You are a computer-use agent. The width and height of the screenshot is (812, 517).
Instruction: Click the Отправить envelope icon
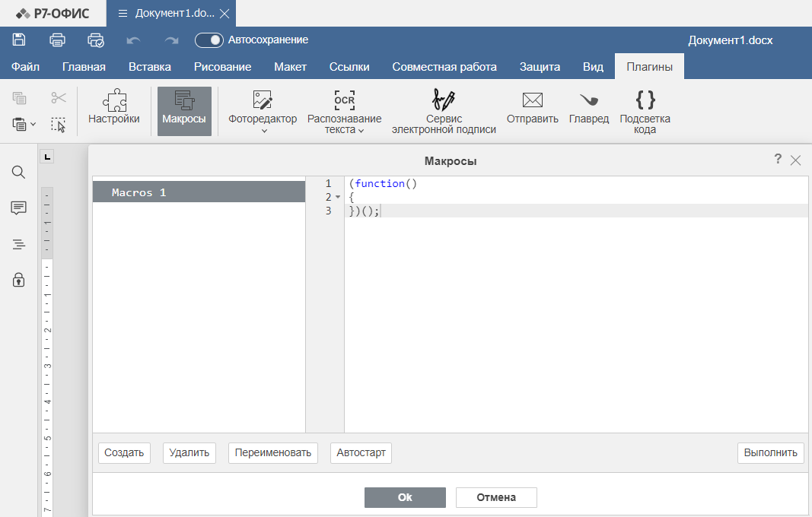[532, 100]
